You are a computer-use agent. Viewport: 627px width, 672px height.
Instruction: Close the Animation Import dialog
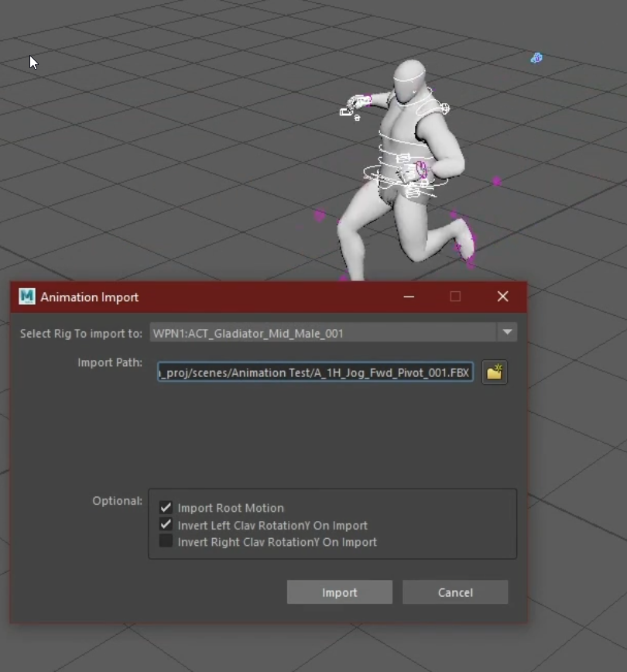(502, 297)
